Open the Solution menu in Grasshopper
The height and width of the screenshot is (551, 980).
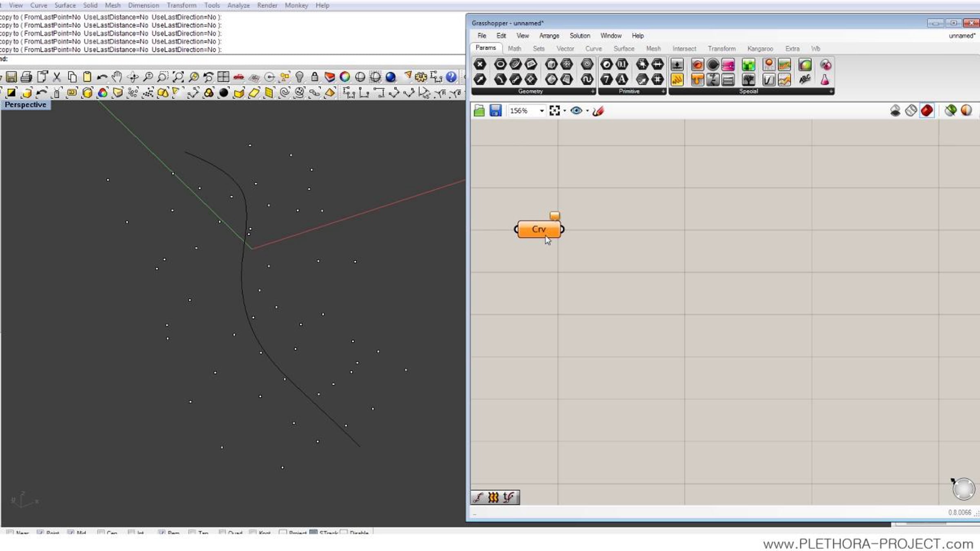click(x=579, y=36)
